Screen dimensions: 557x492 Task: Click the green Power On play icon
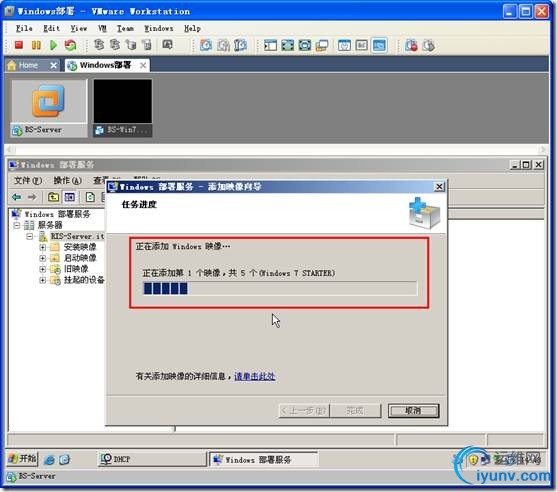(x=53, y=45)
